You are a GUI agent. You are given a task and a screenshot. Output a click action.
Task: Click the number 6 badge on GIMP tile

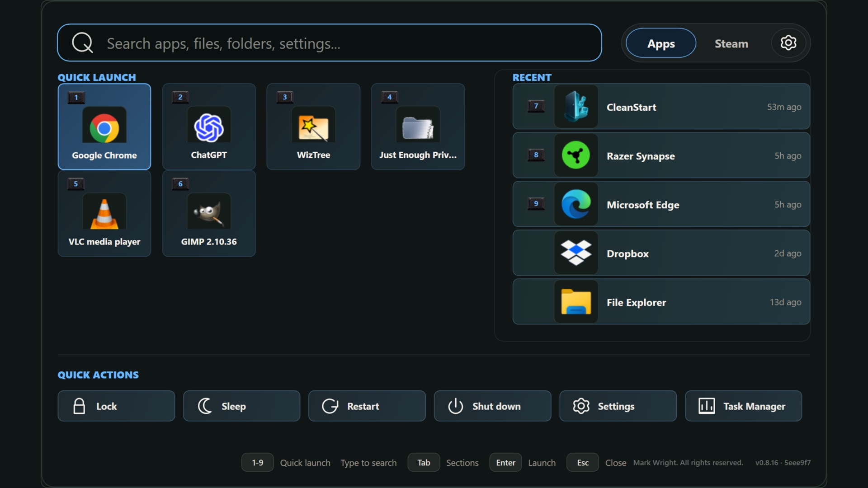180,184
